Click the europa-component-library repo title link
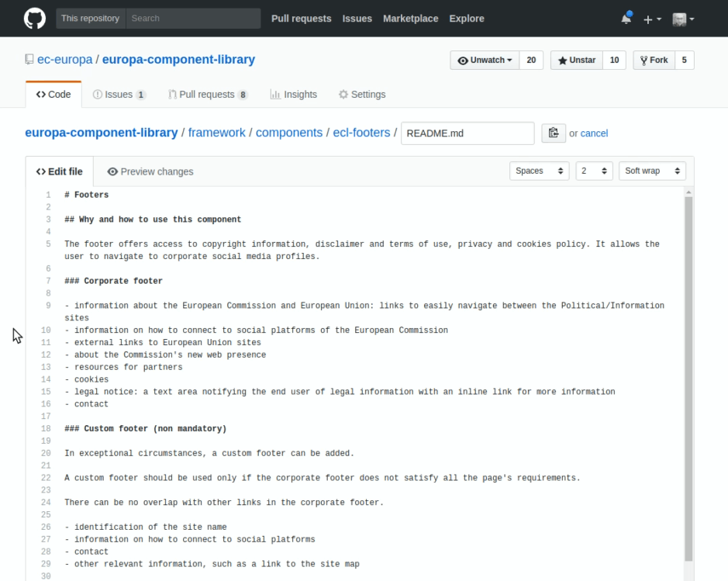The height and width of the screenshot is (581, 728). point(179,60)
